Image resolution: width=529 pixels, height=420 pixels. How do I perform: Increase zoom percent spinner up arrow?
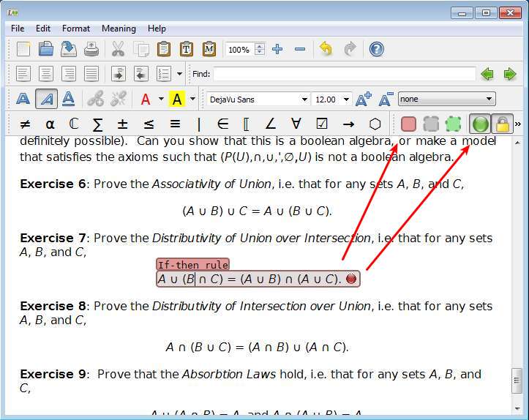point(259,46)
